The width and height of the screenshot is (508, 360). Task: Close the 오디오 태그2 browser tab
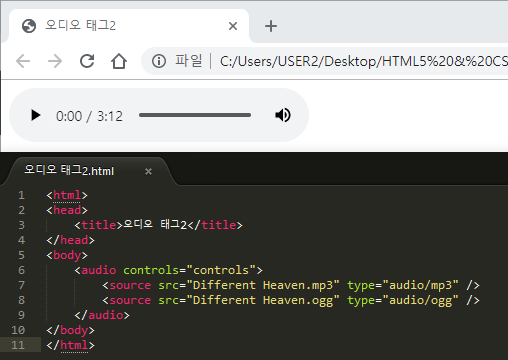click(x=233, y=26)
